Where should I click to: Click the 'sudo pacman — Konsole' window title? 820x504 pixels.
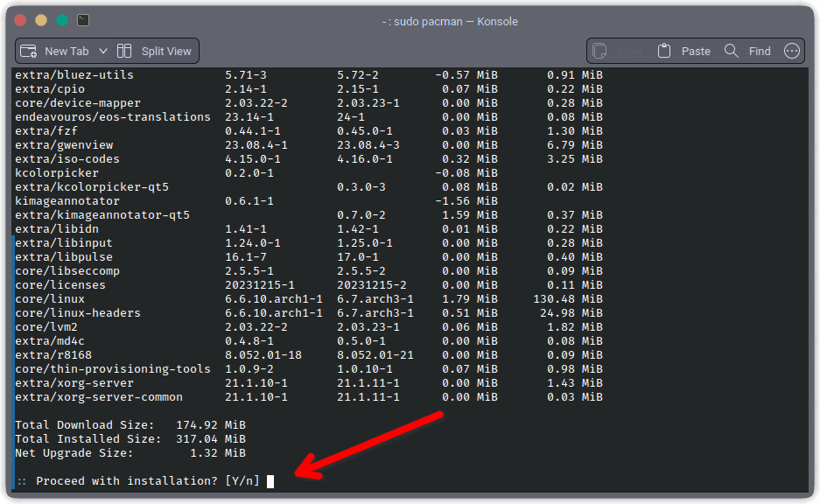coord(455,22)
